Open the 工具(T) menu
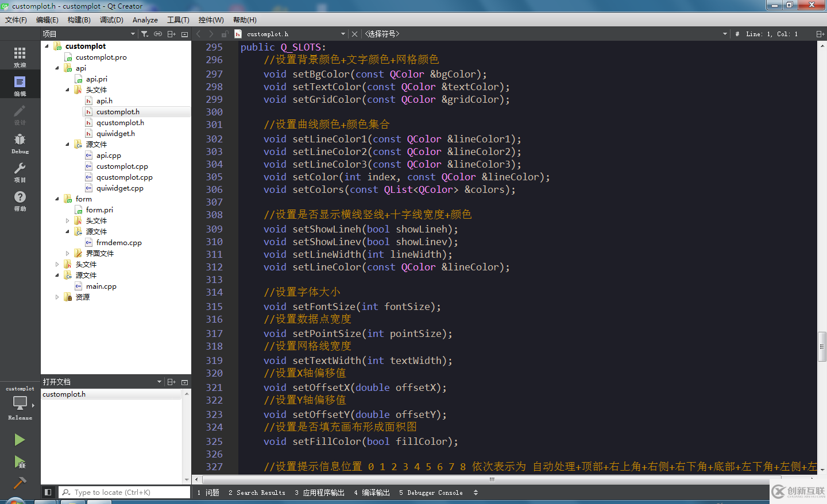Image resolution: width=827 pixels, height=504 pixels. coord(178,20)
